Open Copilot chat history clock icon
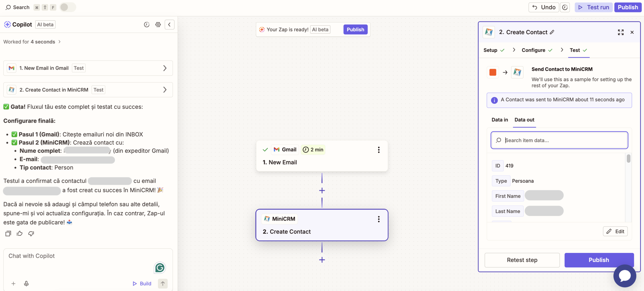Image resolution: width=644 pixels, height=291 pixels. [147, 24]
